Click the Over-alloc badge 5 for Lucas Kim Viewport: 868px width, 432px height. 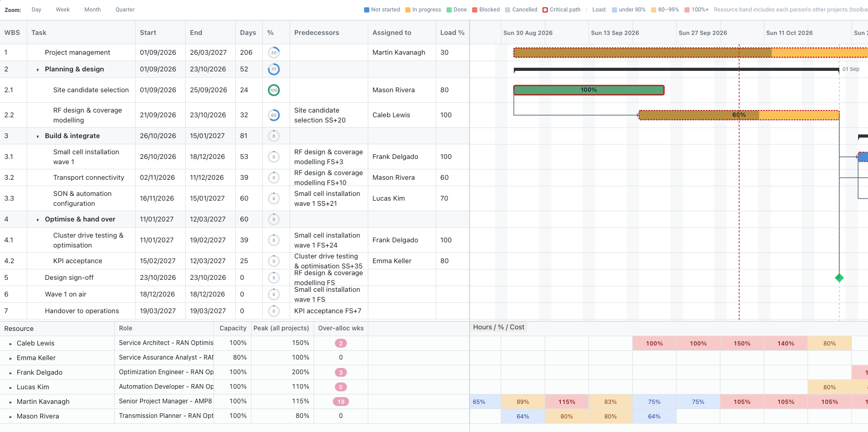tap(341, 387)
